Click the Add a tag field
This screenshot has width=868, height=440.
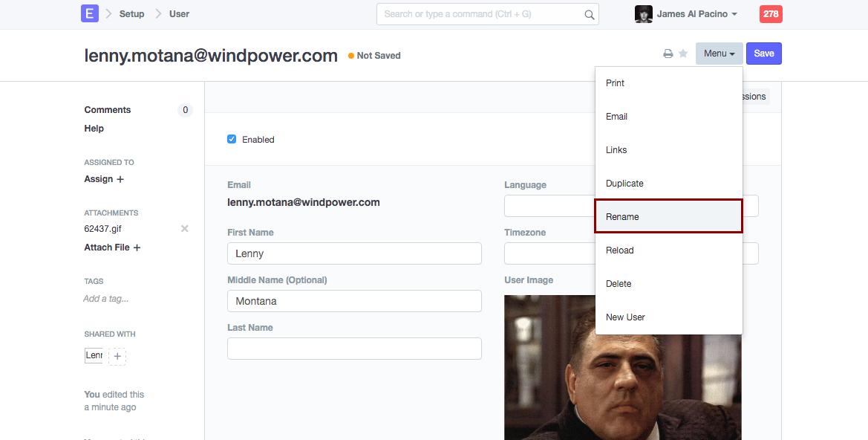(106, 299)
